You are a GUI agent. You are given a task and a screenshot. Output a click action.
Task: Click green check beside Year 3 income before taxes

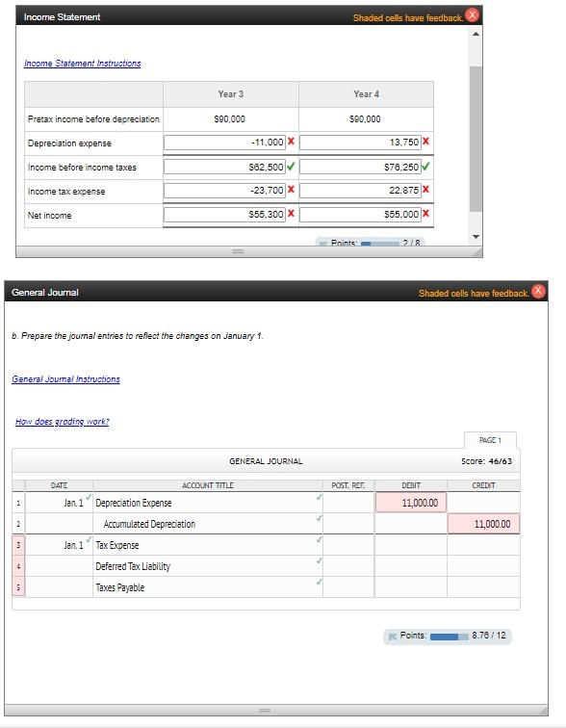coord(291,167)
